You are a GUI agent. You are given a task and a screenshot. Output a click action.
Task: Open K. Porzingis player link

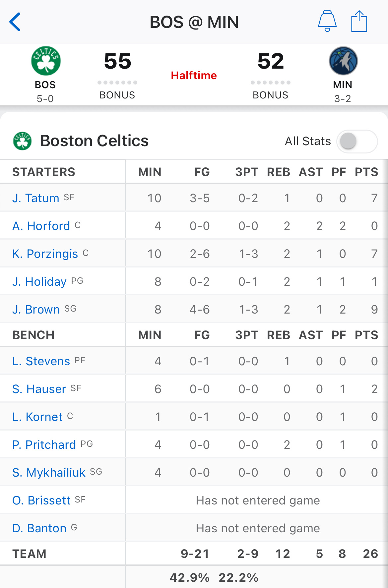[45, 254]
